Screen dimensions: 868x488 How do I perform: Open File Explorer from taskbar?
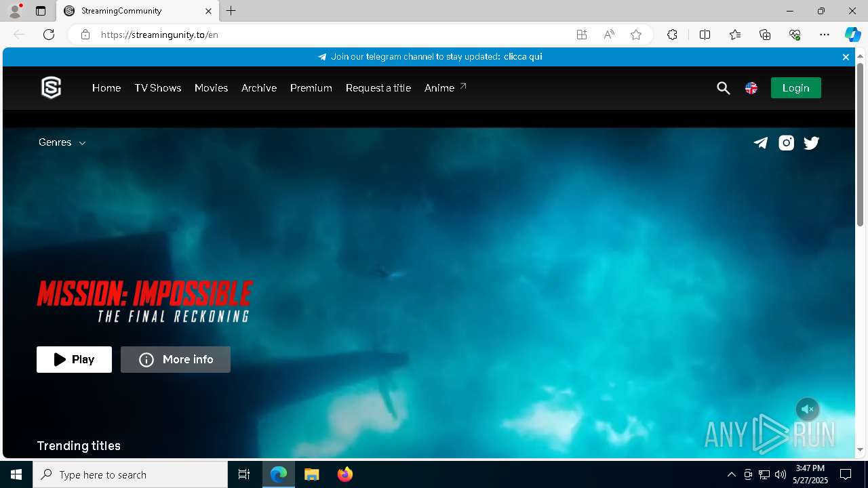[x=311, y=474]
